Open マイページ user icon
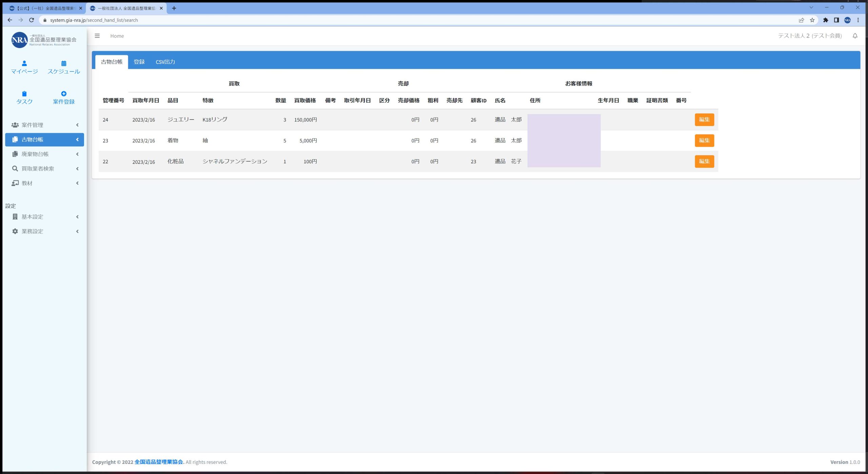The width and height of the screenshot is (868, 474). (24, 64)
